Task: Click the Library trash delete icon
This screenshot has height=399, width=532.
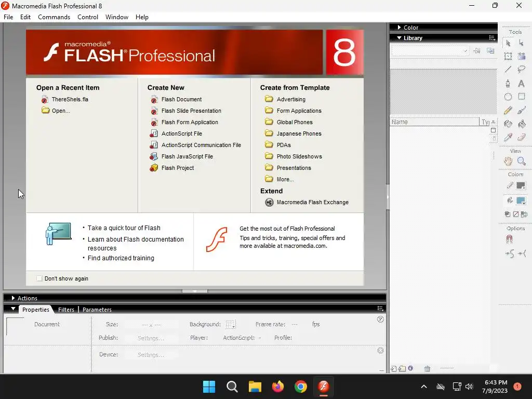Action: coord(427,368)
